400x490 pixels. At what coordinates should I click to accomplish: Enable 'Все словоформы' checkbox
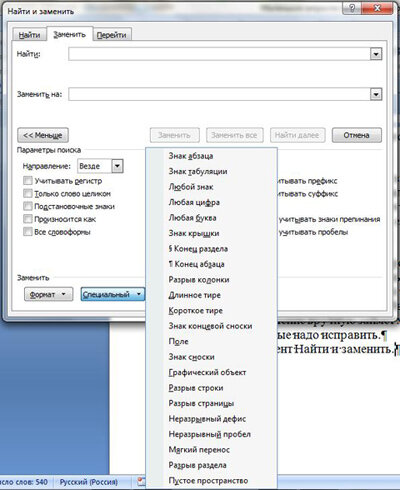[x=28, y=231]
